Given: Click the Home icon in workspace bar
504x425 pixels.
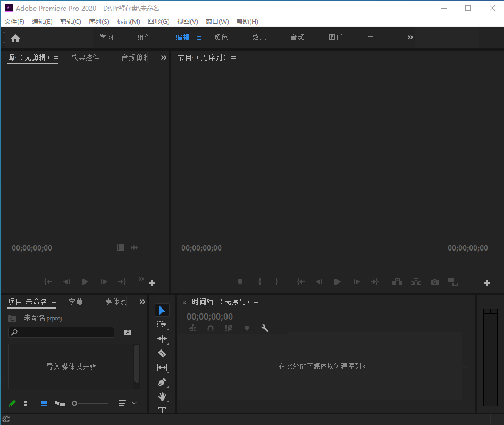Looking at the screenshot, I should pyautogui.click(x=15, y=38).
